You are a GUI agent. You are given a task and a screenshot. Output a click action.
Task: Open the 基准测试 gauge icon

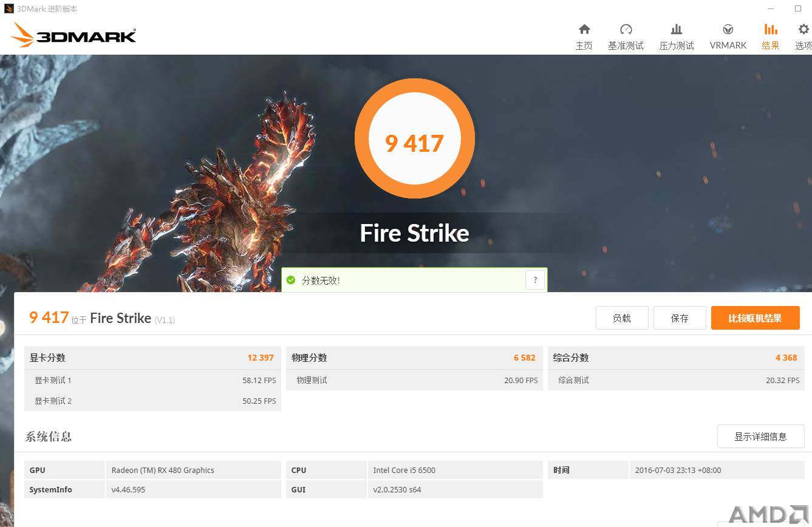coord(626,29)
